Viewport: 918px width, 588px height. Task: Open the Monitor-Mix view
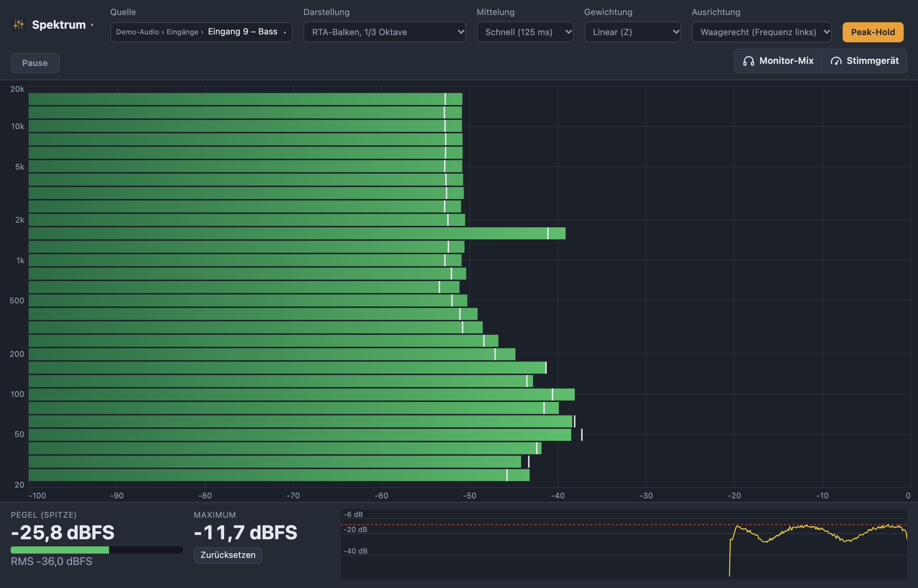click(x=778, y=61)
